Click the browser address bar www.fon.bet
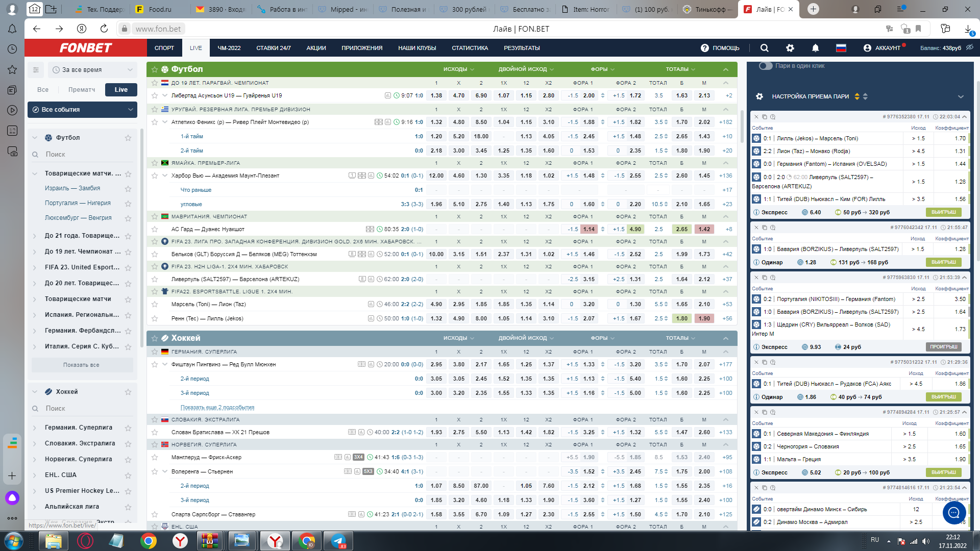Viewport: 980px width, 551px height. click(158, 29)
